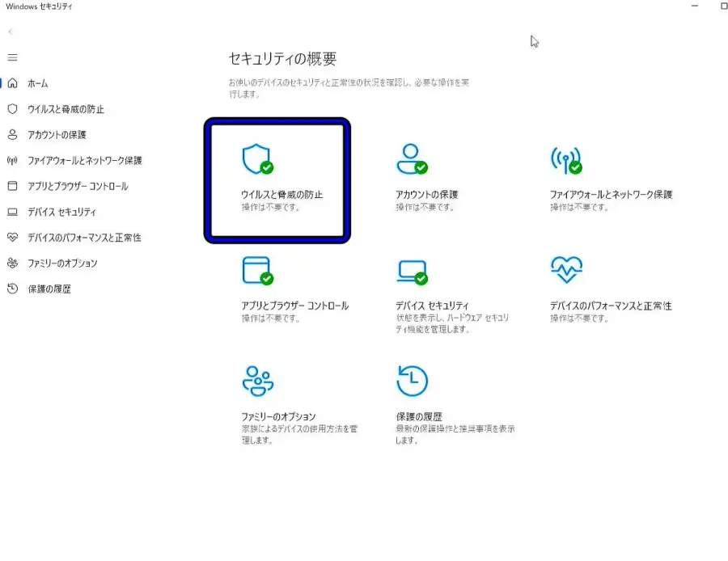Click the family icon in the sidebar
This screenshot has height=561, width=728.
tap(12, 263)
